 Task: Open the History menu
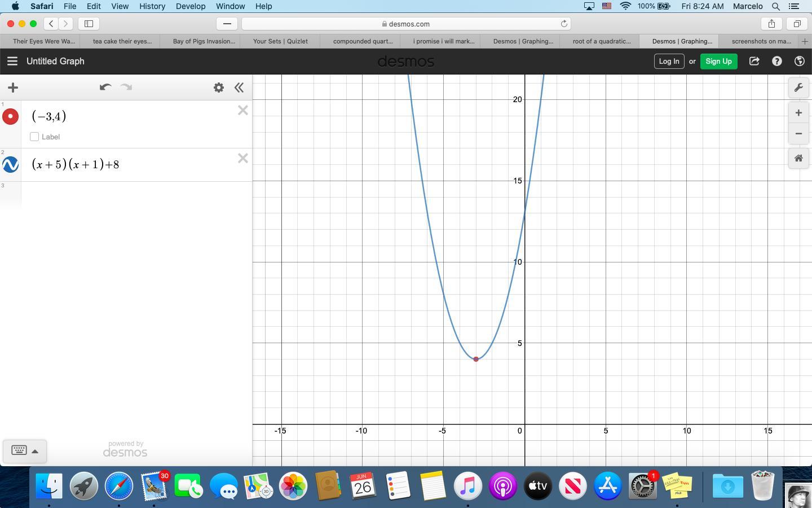click(152, 6)
